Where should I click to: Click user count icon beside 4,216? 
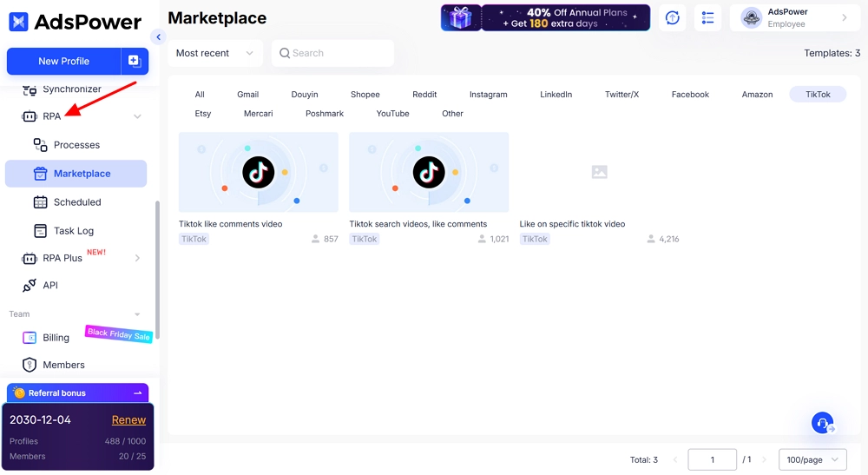pos(651,239)
